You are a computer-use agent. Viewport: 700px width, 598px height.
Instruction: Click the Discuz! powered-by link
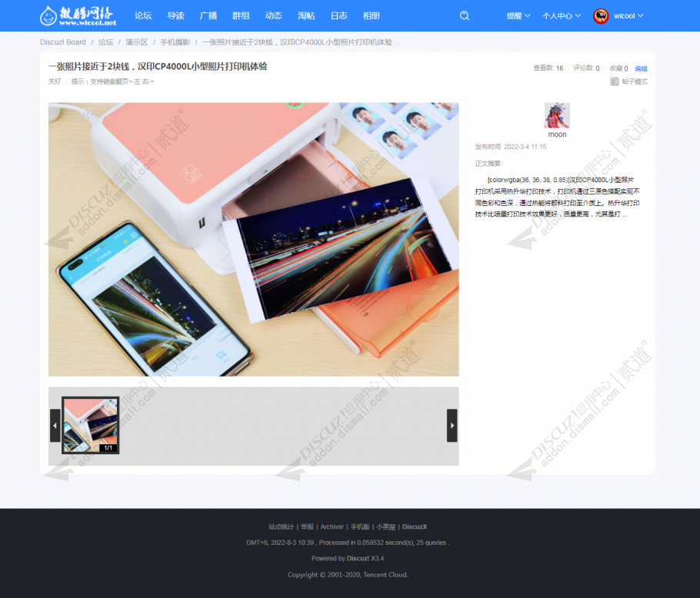358,558
